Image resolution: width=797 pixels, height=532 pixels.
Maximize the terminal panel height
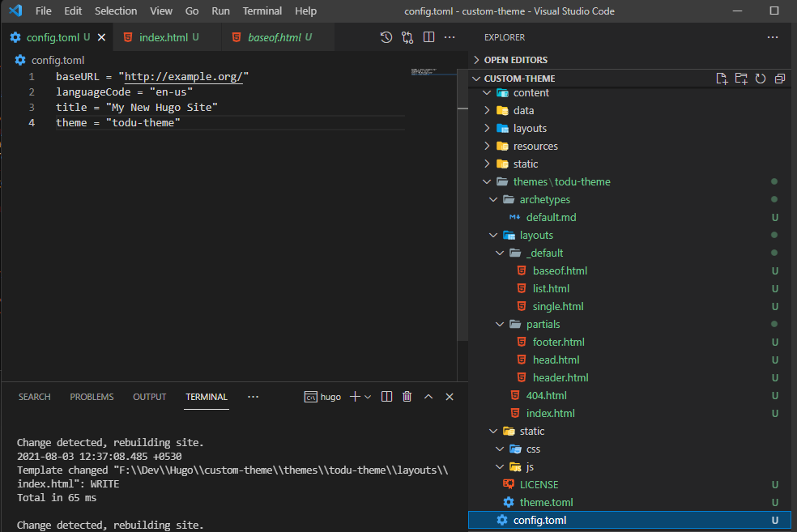(x=428, y=396)
